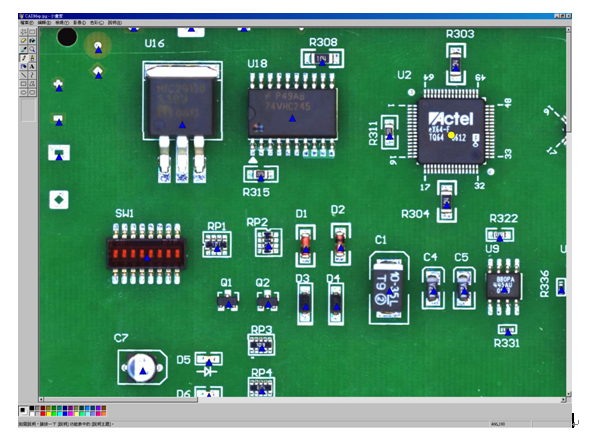Select the Fill With Color bucket tool
The width and height of the screenshot is (596, 441).
click(x=32, y=40)
